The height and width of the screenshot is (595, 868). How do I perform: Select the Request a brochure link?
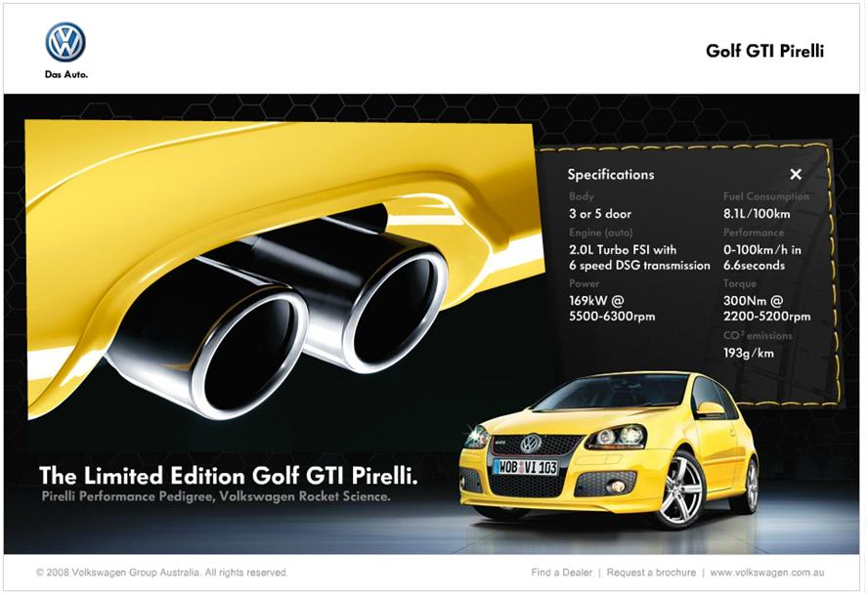(x=651, y=573)
